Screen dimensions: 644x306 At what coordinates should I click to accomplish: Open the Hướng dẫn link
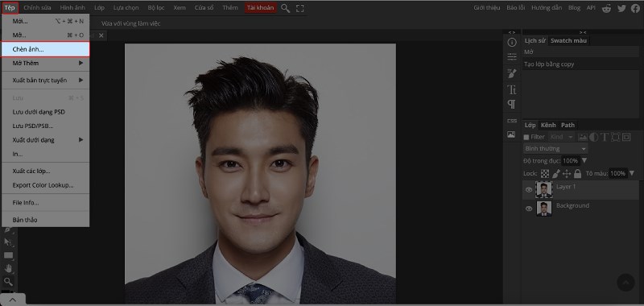547,8
